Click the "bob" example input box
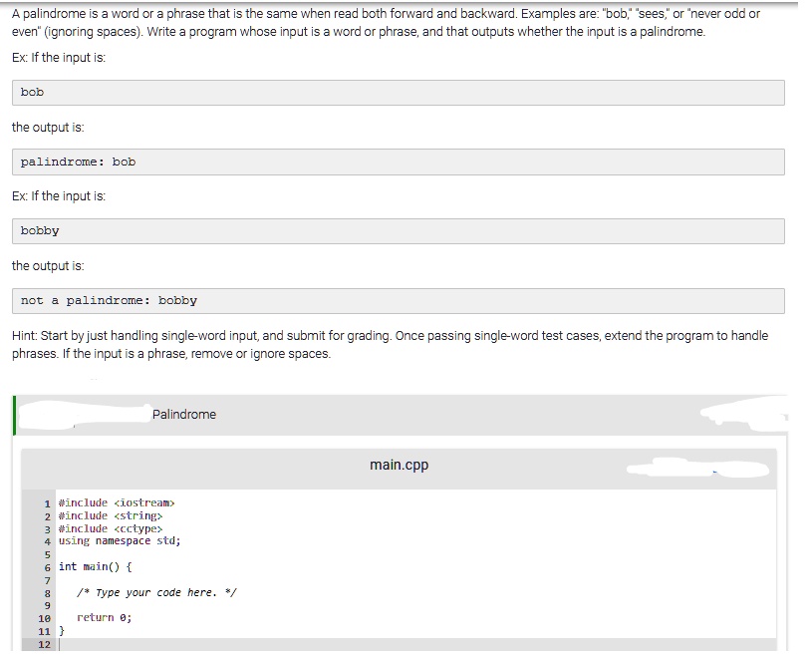The width and height of the screenshot is (812, 660). click(x=399, y=93)
